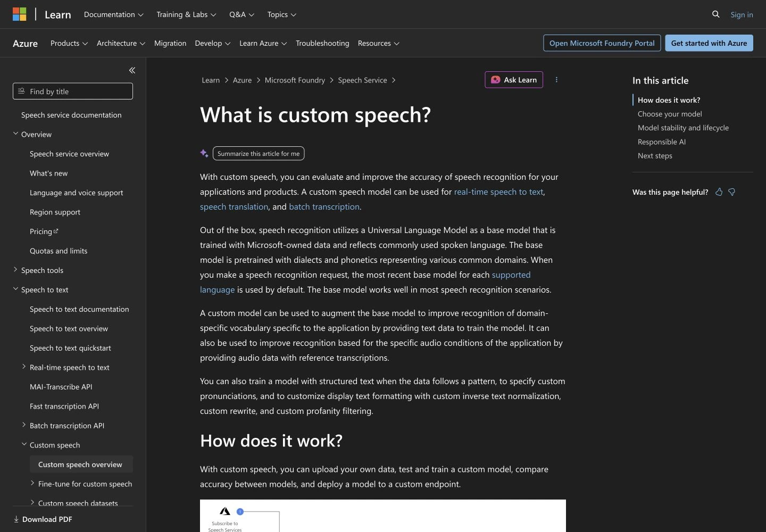Jump to Choose your model section

coord(670,114)
